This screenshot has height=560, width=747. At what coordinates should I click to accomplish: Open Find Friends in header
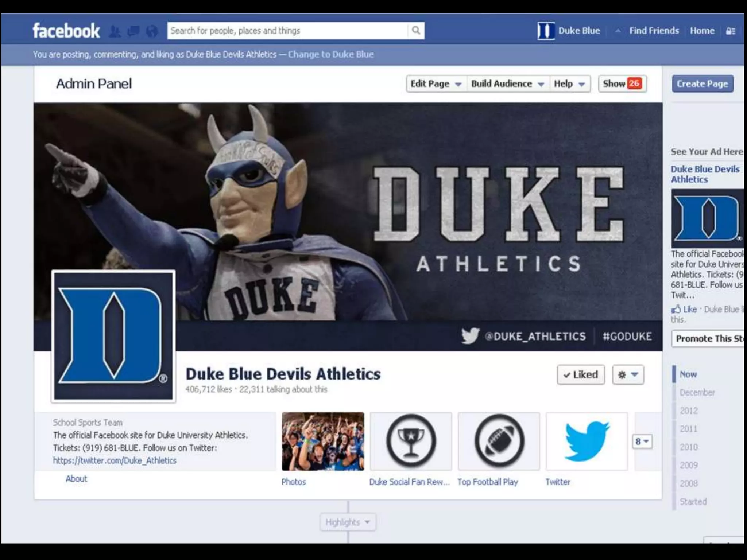click(x=654, y=31)
